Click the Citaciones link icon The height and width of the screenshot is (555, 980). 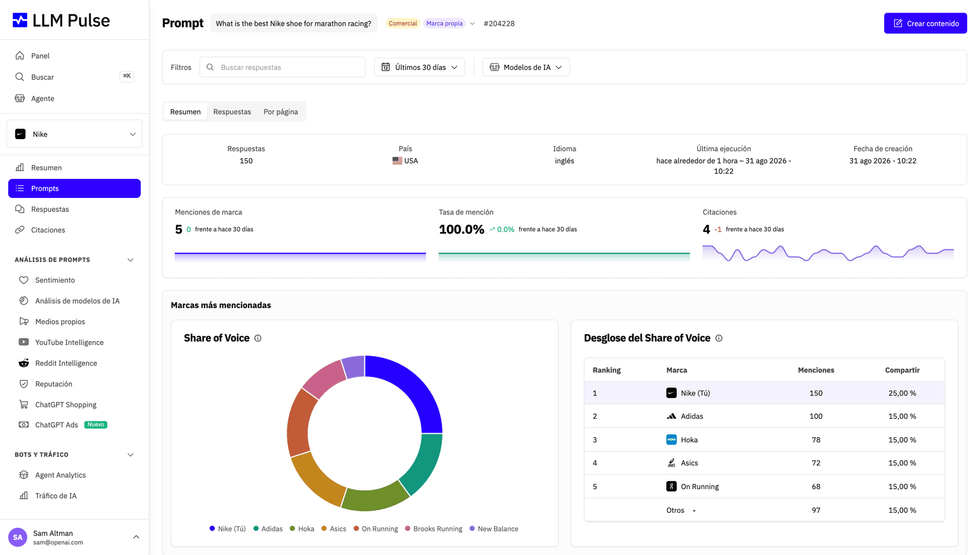click(x=20, y=230)
